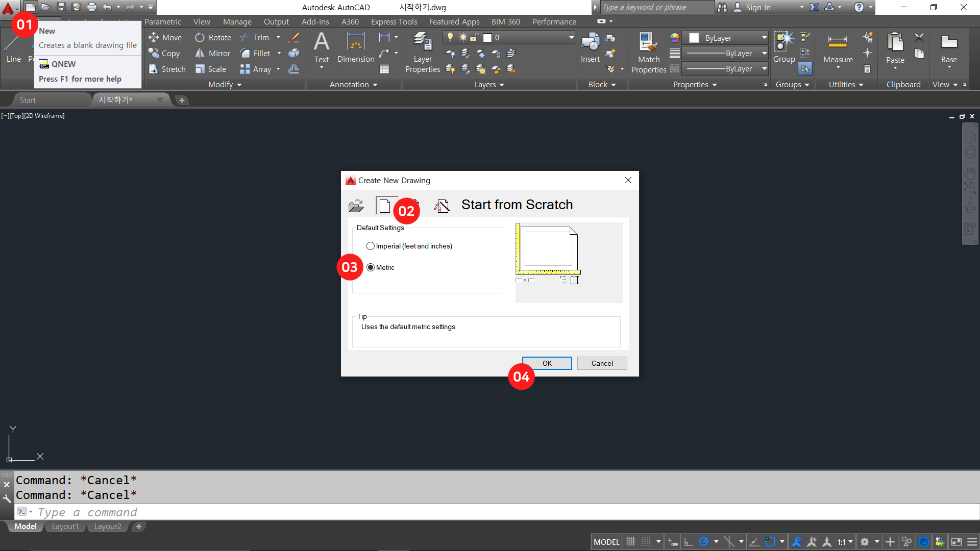Open the Featured Apps tab
This screenshot has width=980, height=551.
[454, 21]
